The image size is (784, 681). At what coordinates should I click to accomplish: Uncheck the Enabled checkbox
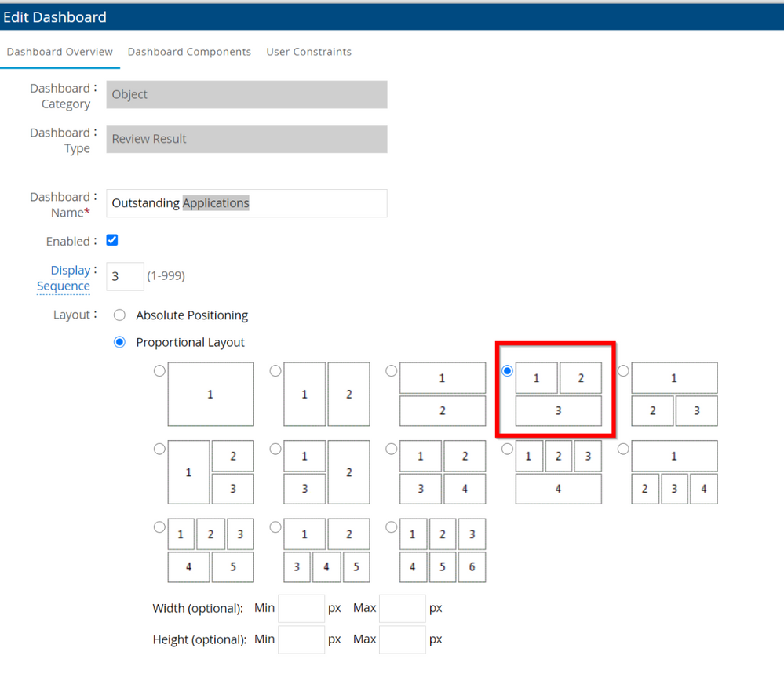tap(112, 240)
